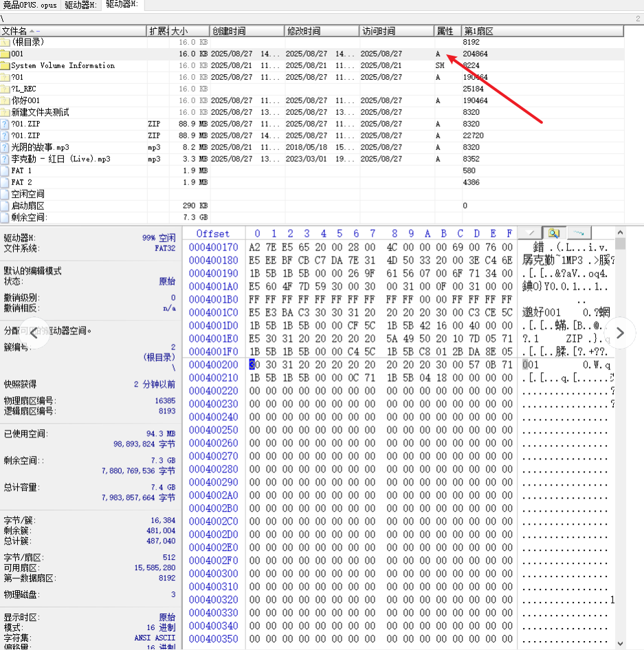Click the 访问时间 column header

397,31
